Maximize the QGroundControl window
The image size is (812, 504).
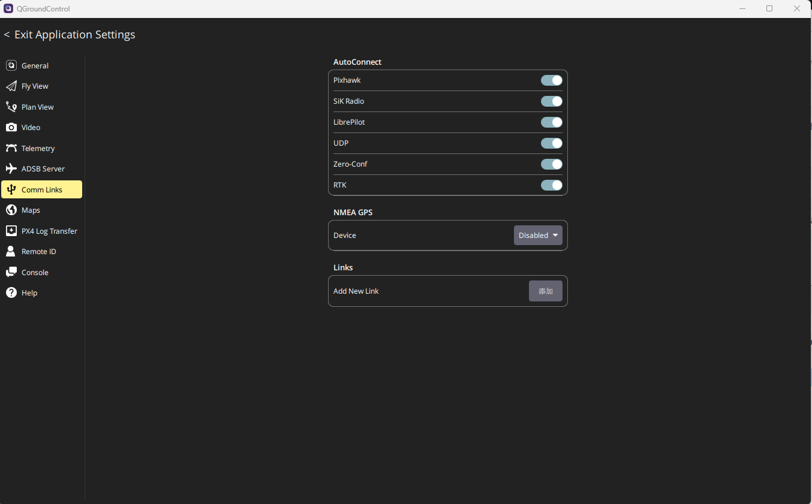(769, 8)
